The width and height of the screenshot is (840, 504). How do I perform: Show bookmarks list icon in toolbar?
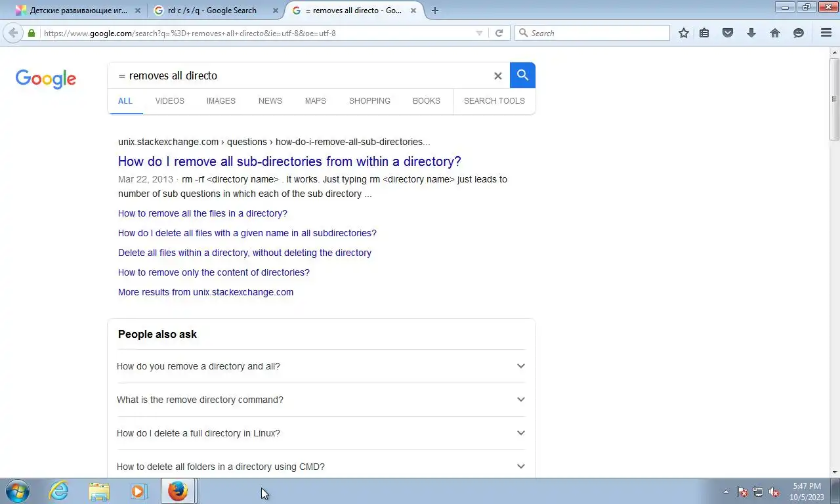pos(704,33)
